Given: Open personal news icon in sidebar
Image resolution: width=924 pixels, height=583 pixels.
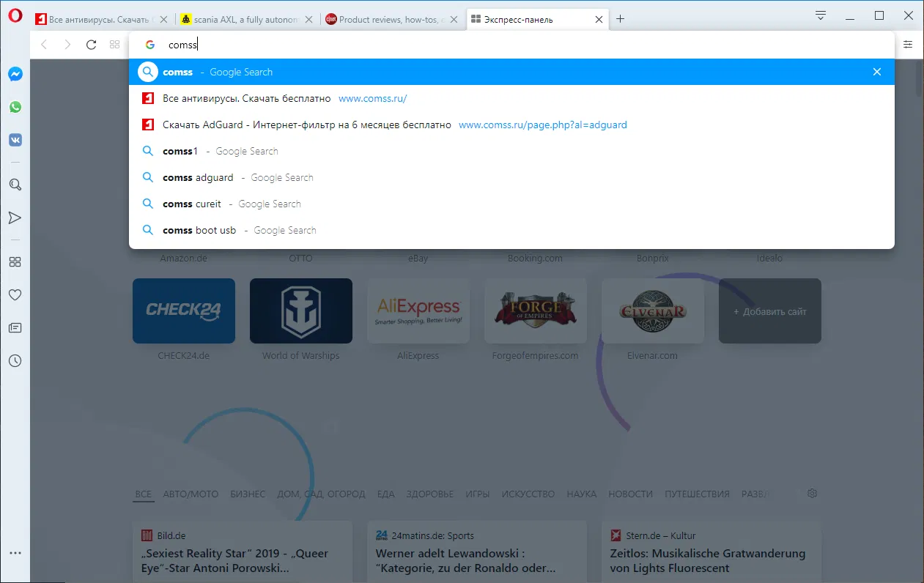Looking at the screenshot, I should 15,328.
